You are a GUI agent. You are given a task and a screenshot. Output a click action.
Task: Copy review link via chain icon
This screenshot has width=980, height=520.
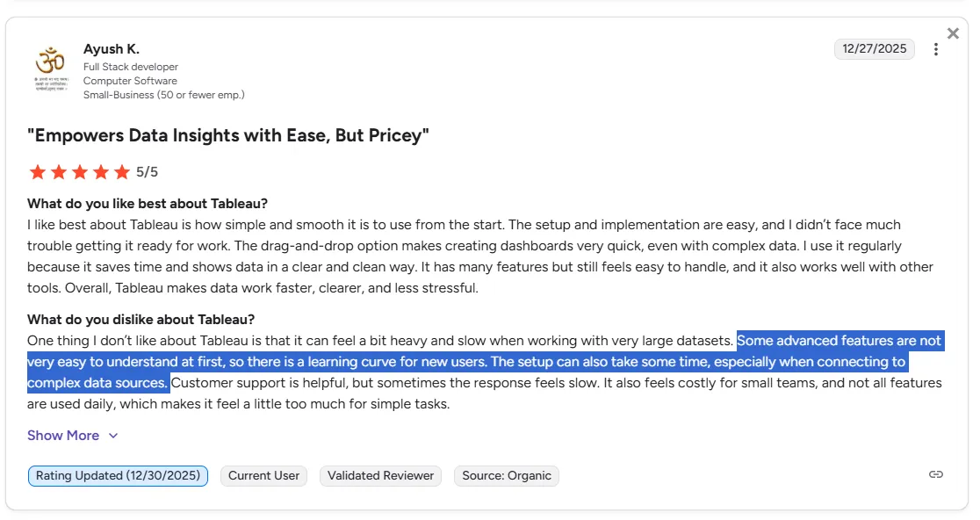[x=936, y=474]
